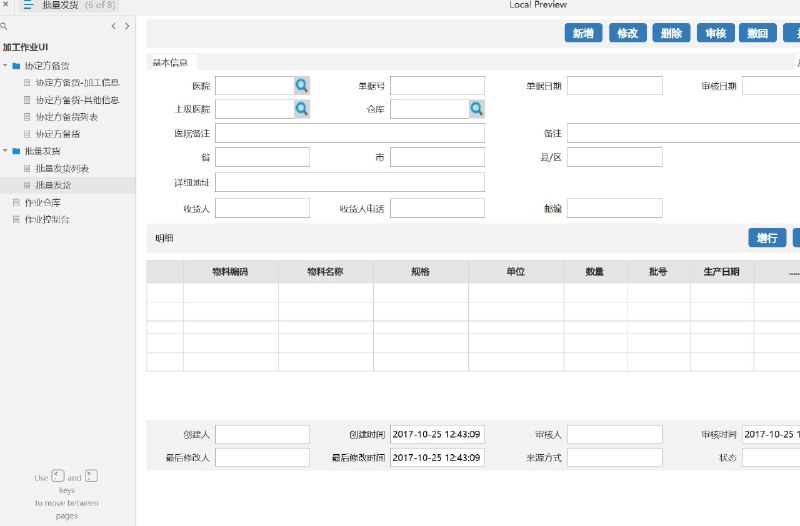Click the 数量 column header
The width and height of the screenshot is (800, 526).
click(x=595, y=272)
